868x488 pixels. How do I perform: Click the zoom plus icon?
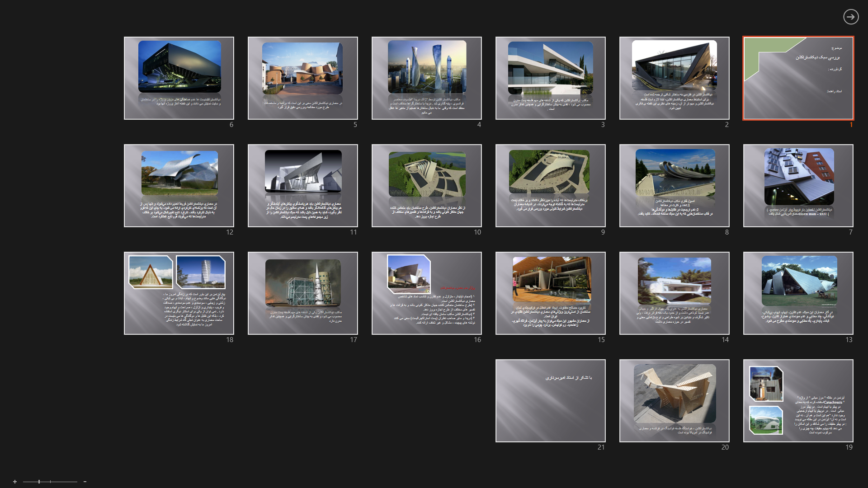point(15,482)
